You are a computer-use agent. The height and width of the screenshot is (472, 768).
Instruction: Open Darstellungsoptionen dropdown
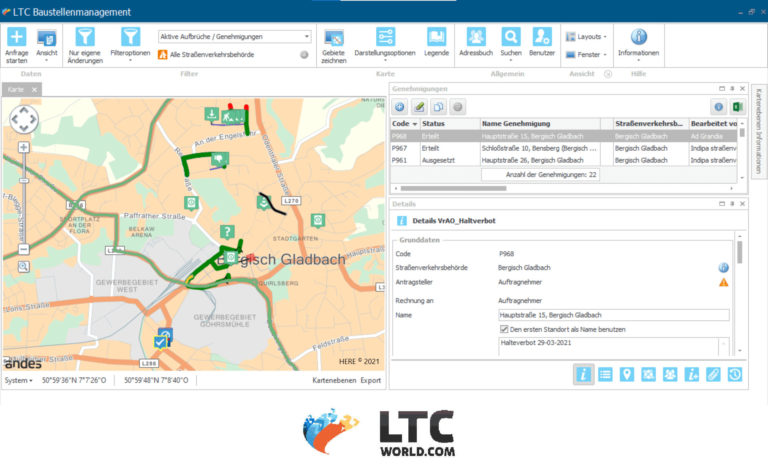[x=385, y=44]
